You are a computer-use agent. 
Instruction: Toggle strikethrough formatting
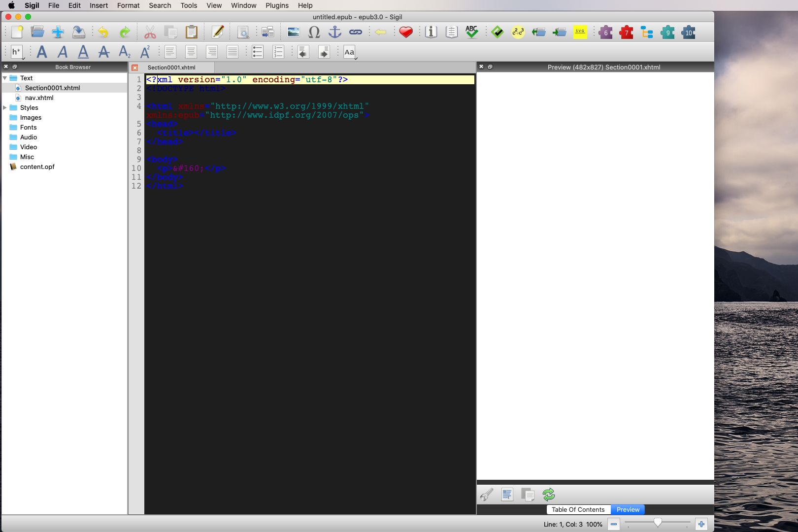pyautogui.click(x=104, y=52)
